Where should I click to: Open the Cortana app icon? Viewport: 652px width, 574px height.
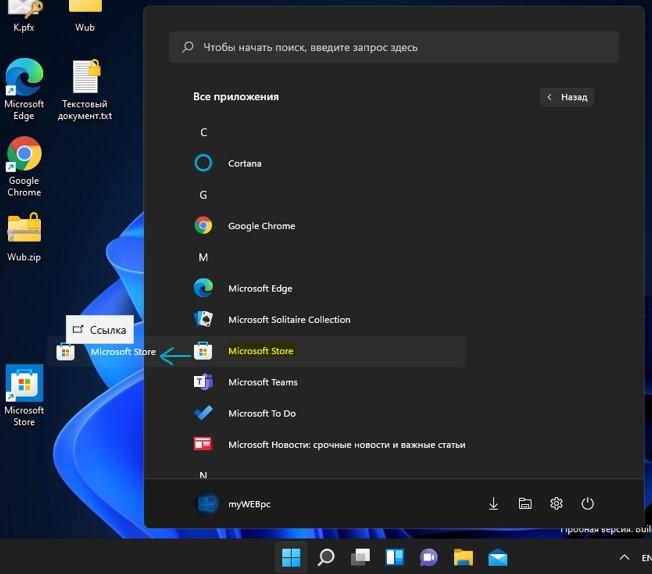tap(203, 163)
